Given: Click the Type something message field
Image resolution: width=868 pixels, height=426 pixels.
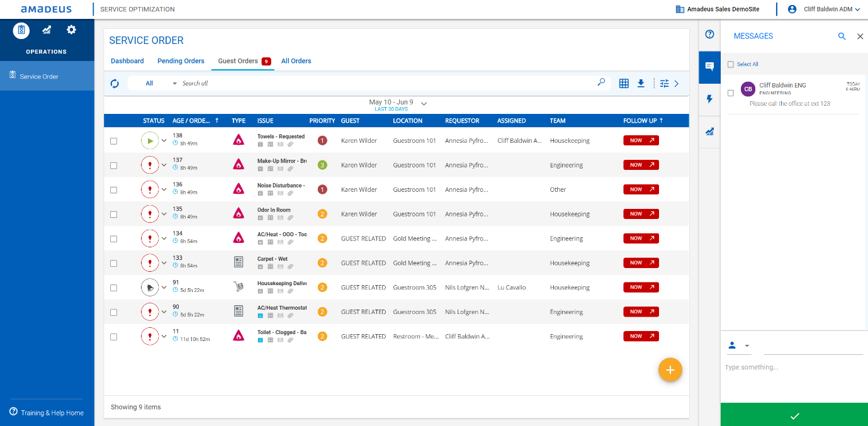Looking at the screenshot, I should pyautogui.click(x=793, y=367).
